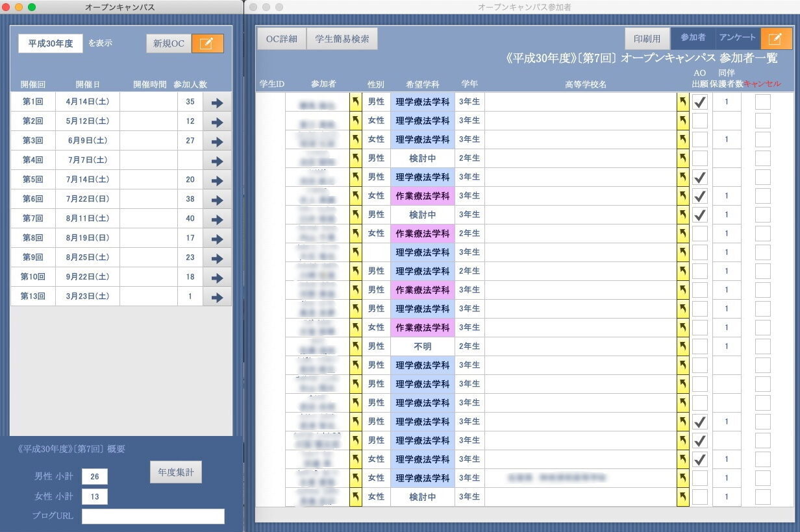Uncheck the AO出願 checkbox in the first row

click(699, 102)
